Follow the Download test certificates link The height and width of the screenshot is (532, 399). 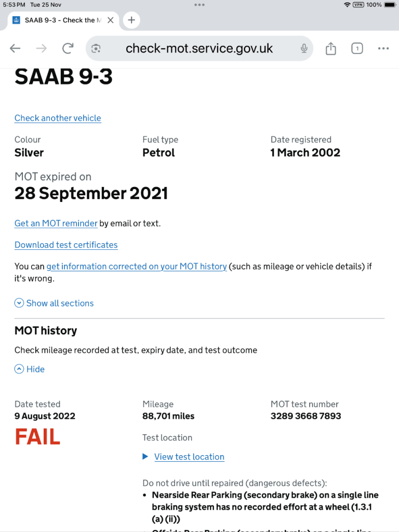pyautogui.click(x=66, y=245)
